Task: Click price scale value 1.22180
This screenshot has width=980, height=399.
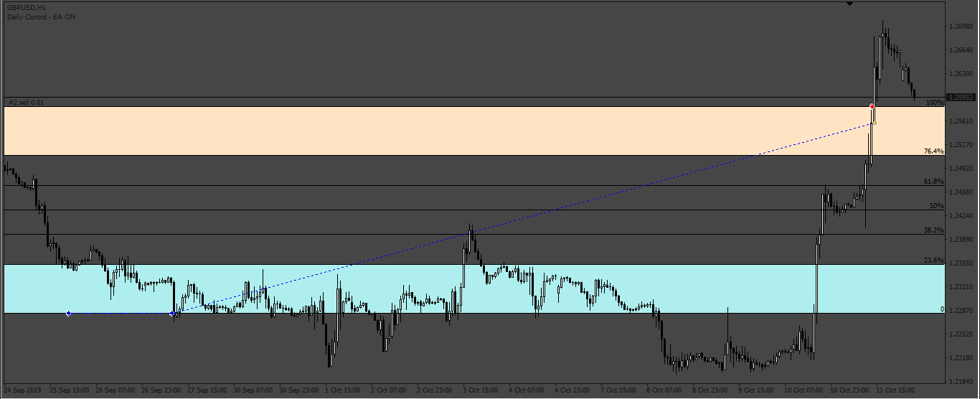Action: click(961, 358)
